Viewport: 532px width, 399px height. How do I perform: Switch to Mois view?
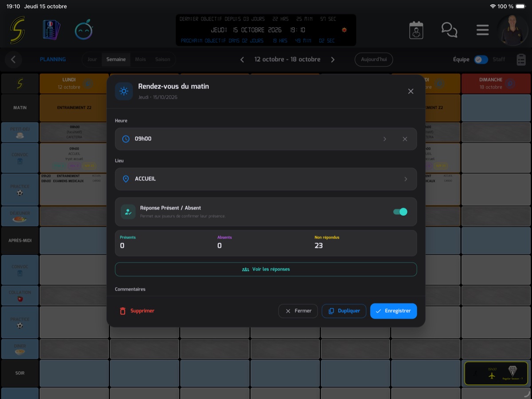pos(141,59)
